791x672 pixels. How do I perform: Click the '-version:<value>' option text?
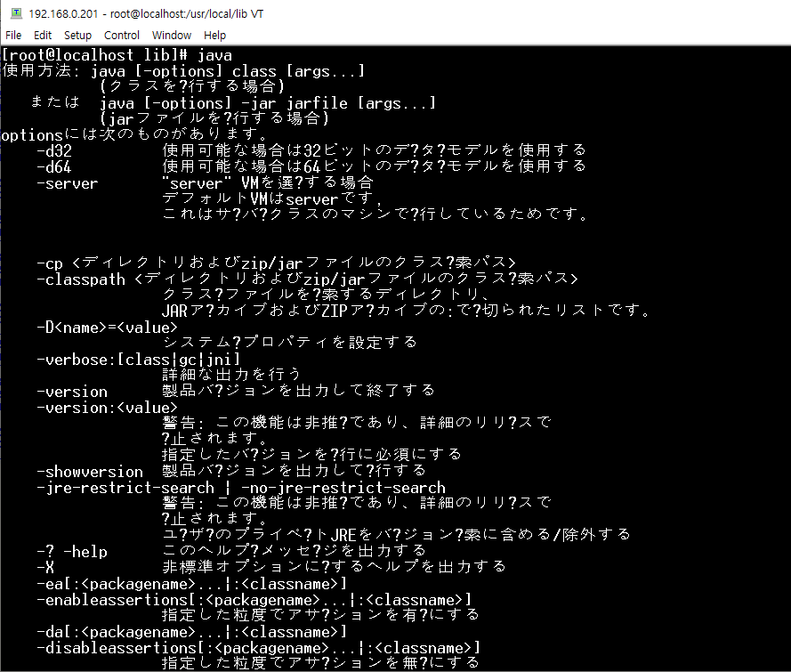point(107,408)
